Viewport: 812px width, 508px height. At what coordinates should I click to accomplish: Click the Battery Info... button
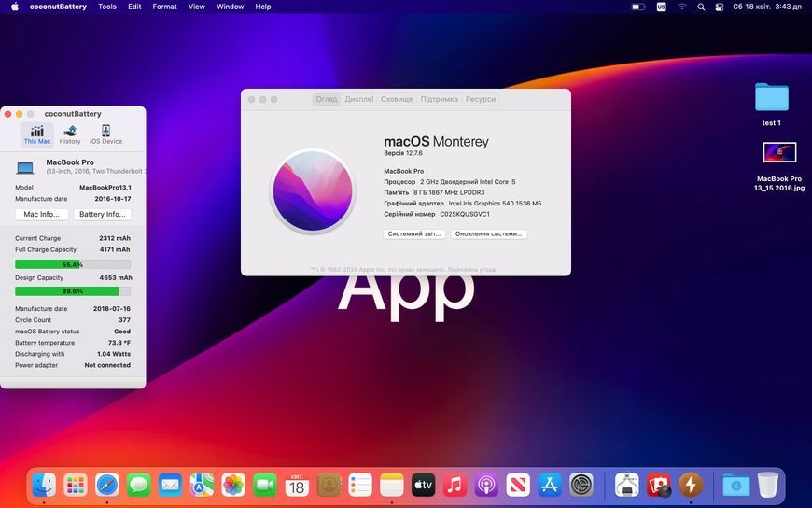(102, 214)
